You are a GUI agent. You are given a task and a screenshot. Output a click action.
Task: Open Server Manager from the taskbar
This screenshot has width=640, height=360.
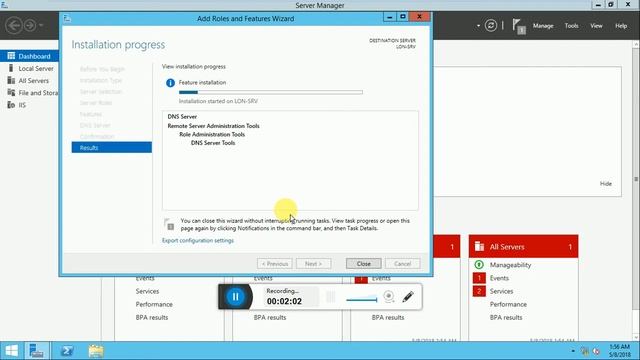[36, 351]
